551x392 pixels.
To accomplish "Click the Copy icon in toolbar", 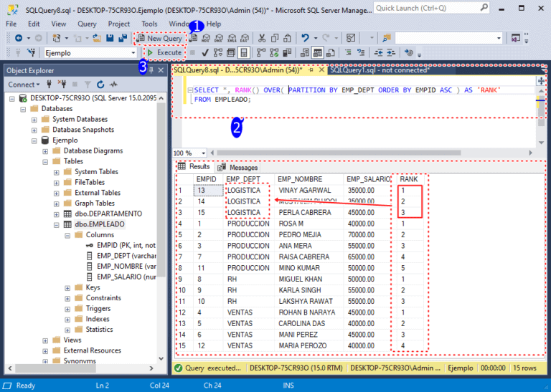I will [275, 38].
